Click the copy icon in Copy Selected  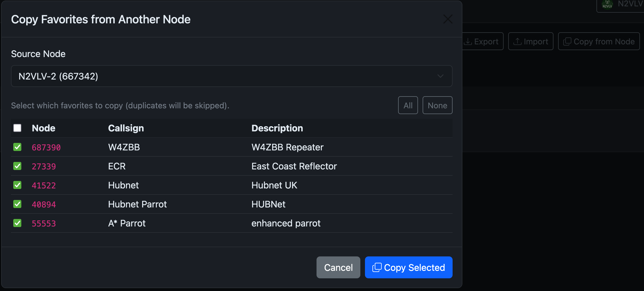[377, 267]
